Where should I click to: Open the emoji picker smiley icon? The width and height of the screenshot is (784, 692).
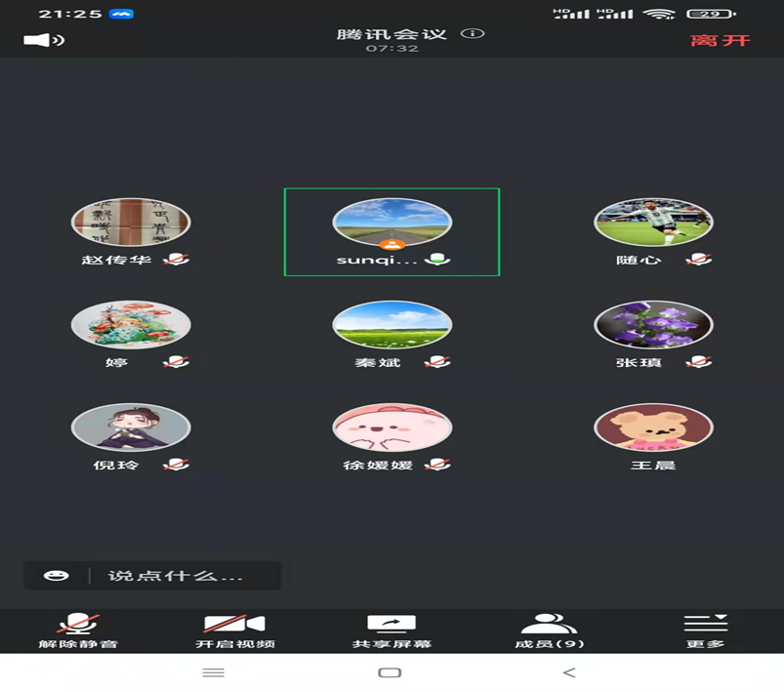[x=56, y=576]
